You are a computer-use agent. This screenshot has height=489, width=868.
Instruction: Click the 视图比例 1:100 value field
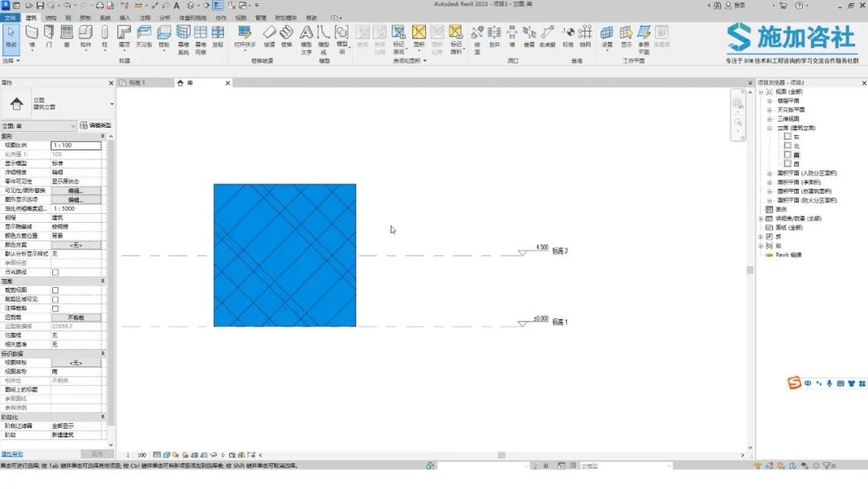(76, 146)
